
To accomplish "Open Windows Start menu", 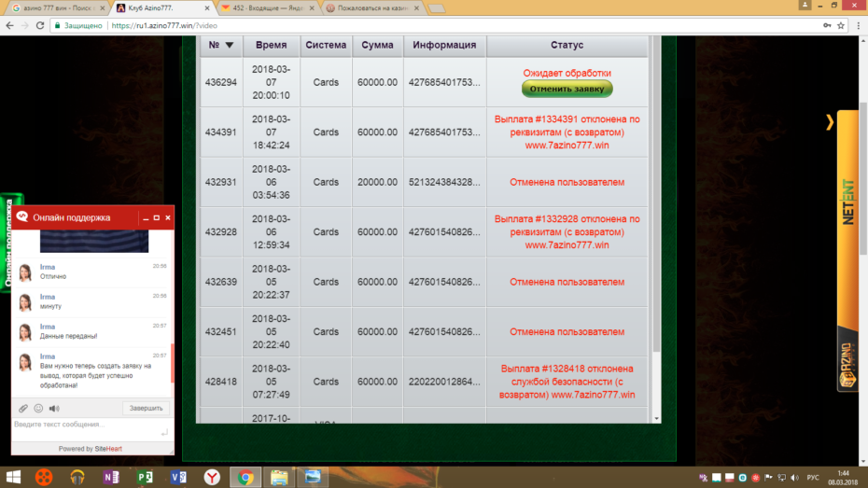I will point(13,477).
